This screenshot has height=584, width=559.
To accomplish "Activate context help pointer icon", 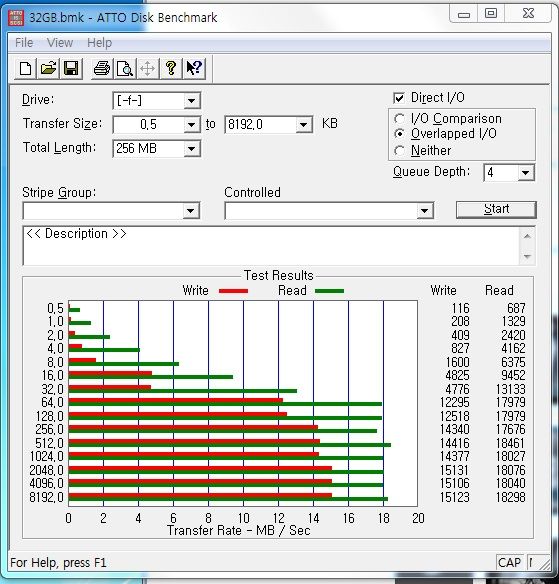I will (x=194, y=69).
